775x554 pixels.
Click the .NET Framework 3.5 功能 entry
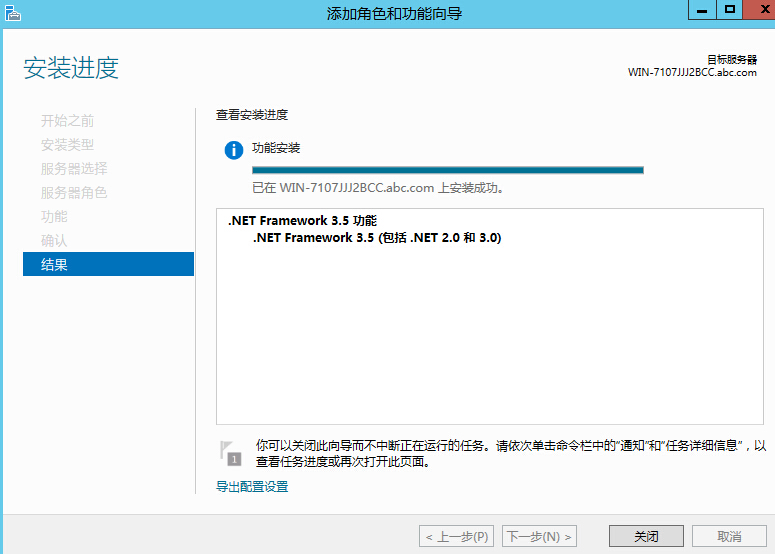pyautogui.click(x=302, y=220)
